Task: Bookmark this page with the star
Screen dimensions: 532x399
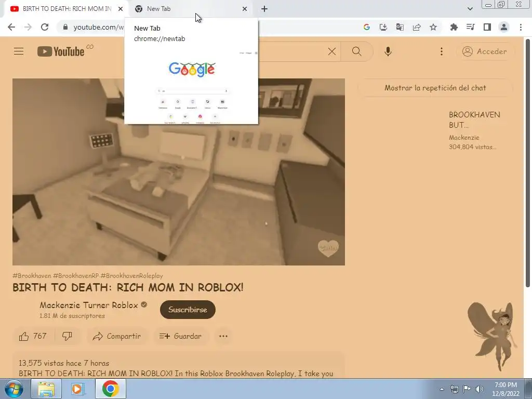Action: click(433, 27)
